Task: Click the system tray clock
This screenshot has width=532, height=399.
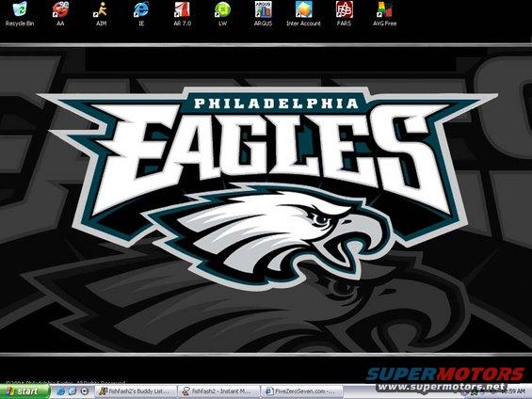Action: coord(514,391)
